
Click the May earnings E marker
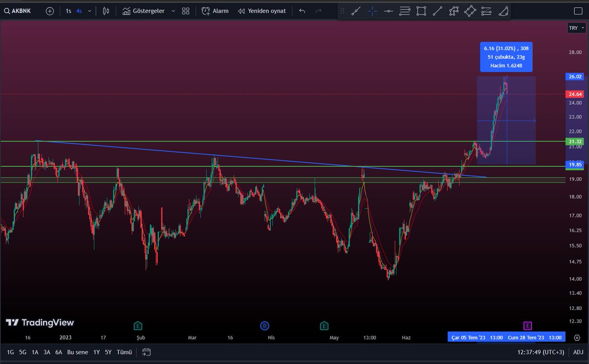coord(324,326)
